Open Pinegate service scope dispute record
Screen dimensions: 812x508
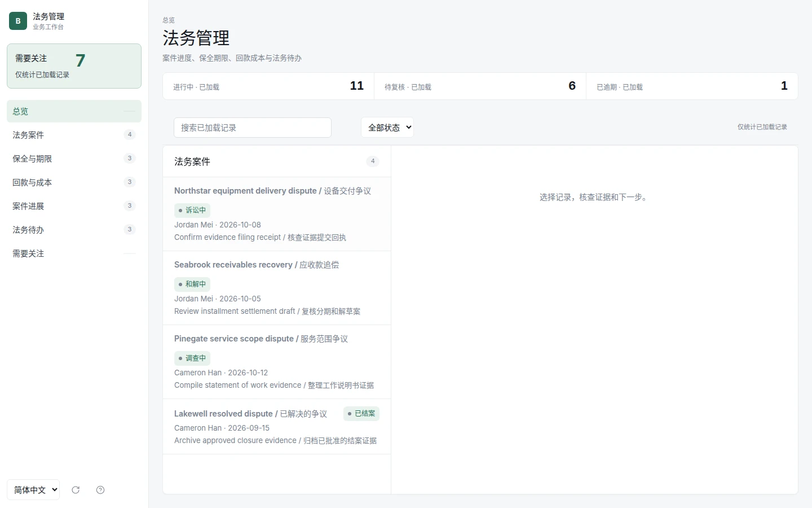coord(277,362)
